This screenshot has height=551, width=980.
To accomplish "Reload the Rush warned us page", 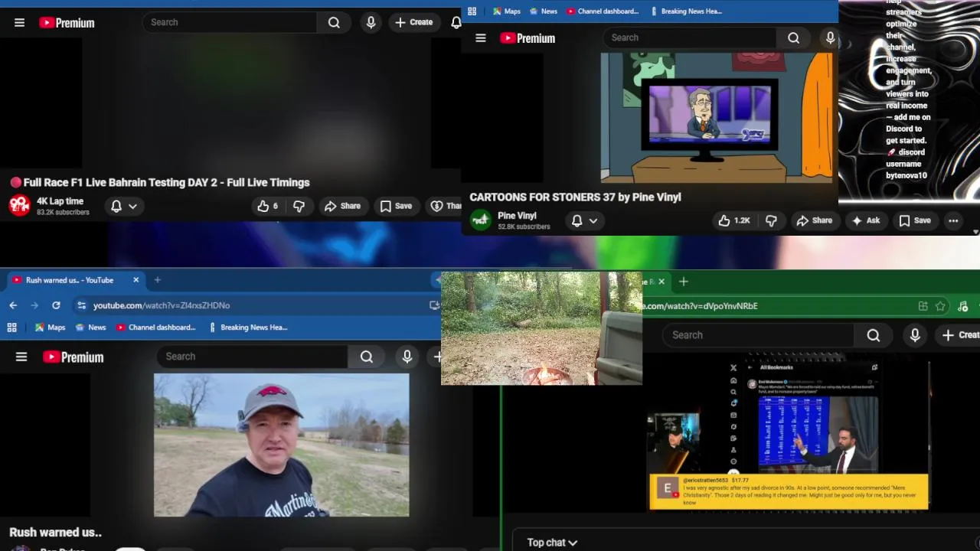I will point(56,305).
